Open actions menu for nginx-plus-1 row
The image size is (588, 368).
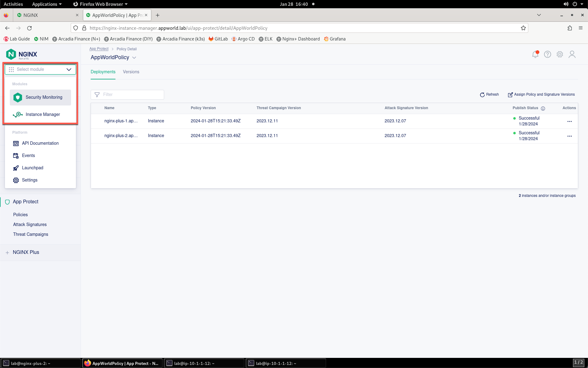(x=570, y=121)
